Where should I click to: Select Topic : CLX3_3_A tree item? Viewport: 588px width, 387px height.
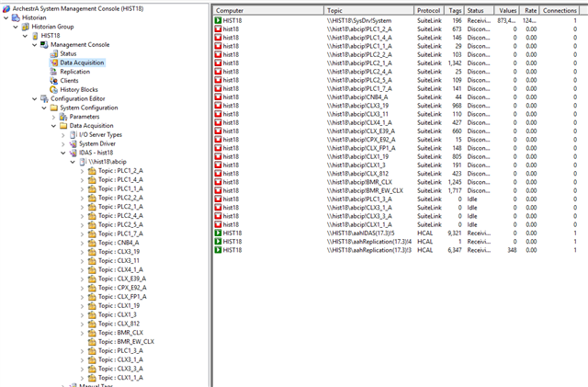pyautogui.click(x=120, y=369)
